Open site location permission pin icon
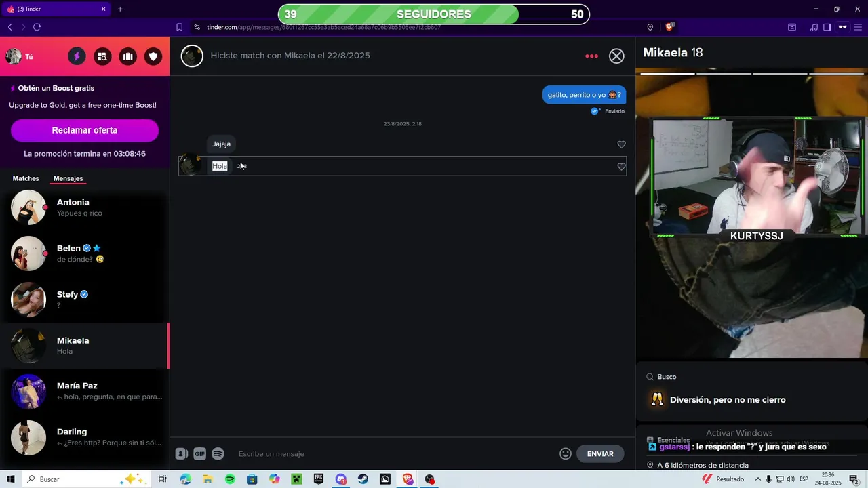 (650, 27)
